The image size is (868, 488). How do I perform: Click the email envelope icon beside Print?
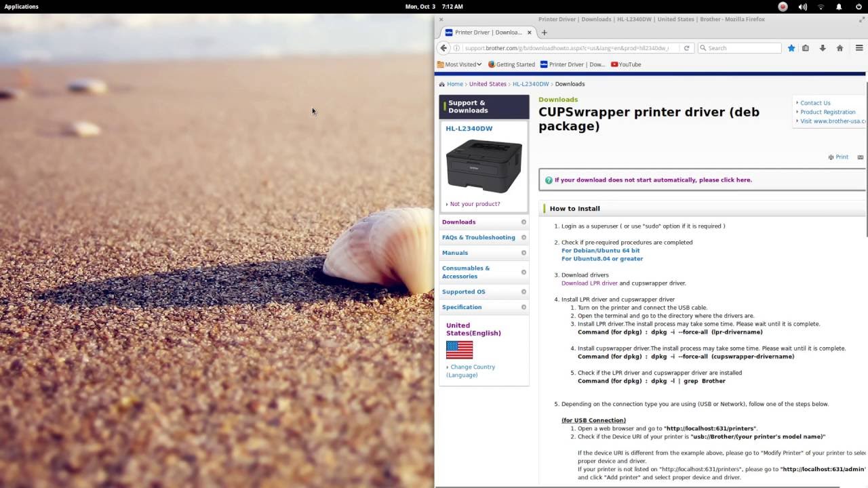pos(861,157)
